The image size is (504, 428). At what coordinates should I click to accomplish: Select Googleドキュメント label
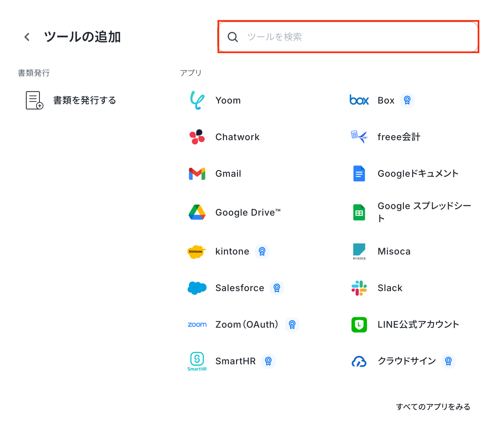[418, 173]
